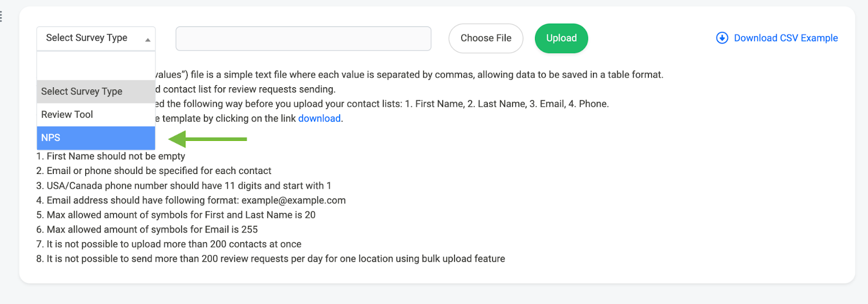This screenshot has width=868, height=304.
Task: Open the Download CSV Example link
Action: coord(785,38)
